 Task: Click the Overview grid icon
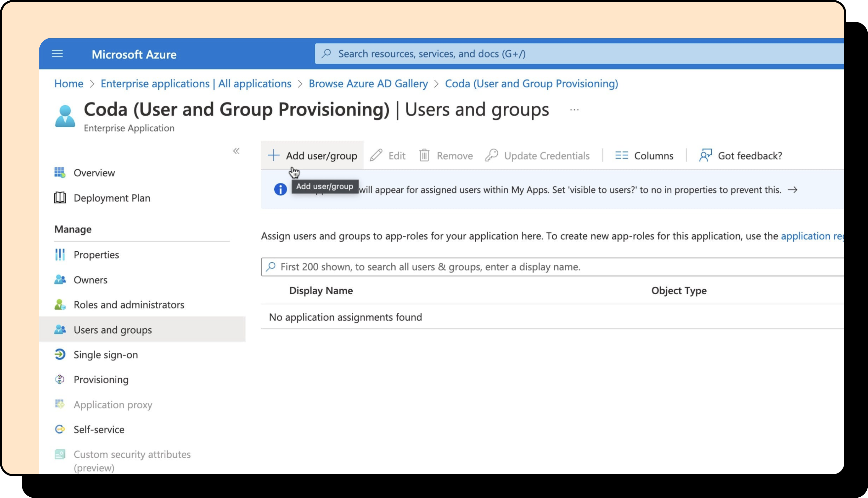[x=60, y=173]
